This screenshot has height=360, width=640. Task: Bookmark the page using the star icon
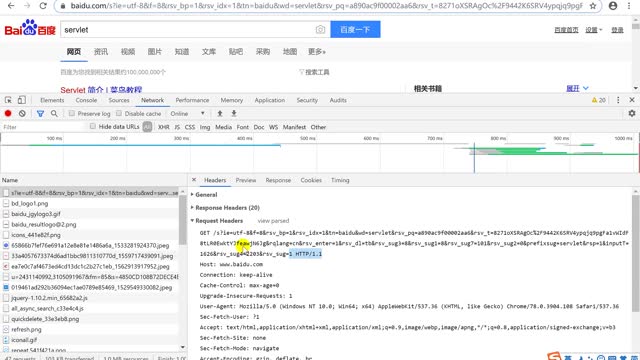[x=593, y=6]
